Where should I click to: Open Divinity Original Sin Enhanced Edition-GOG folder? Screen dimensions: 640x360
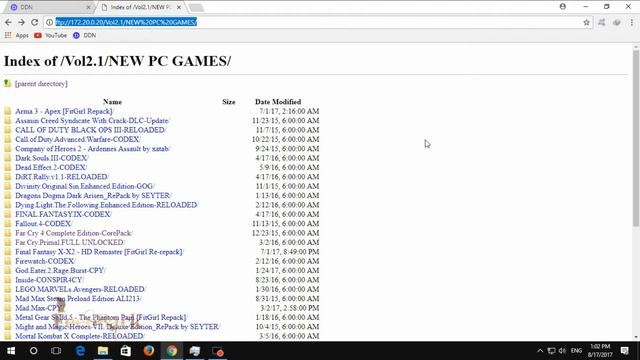85,186
